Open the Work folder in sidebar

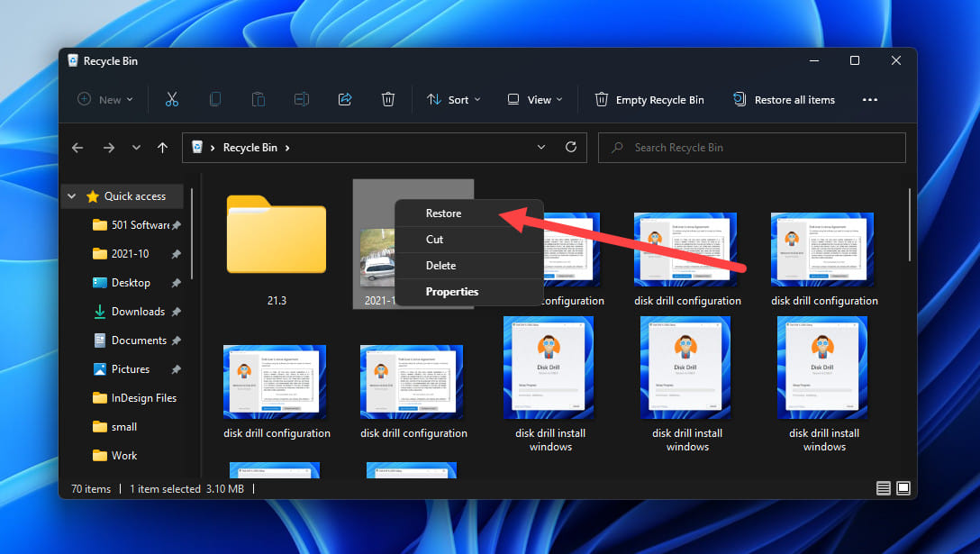click(x=123, y=456)
